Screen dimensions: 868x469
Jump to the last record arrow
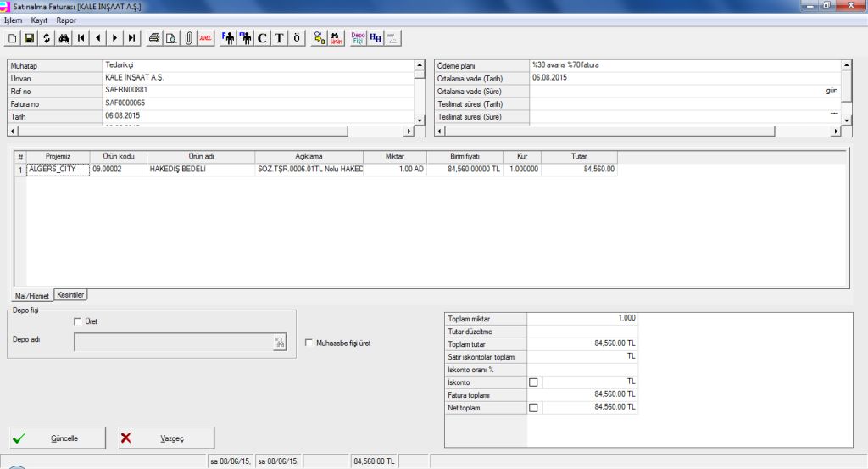[131, 38]
